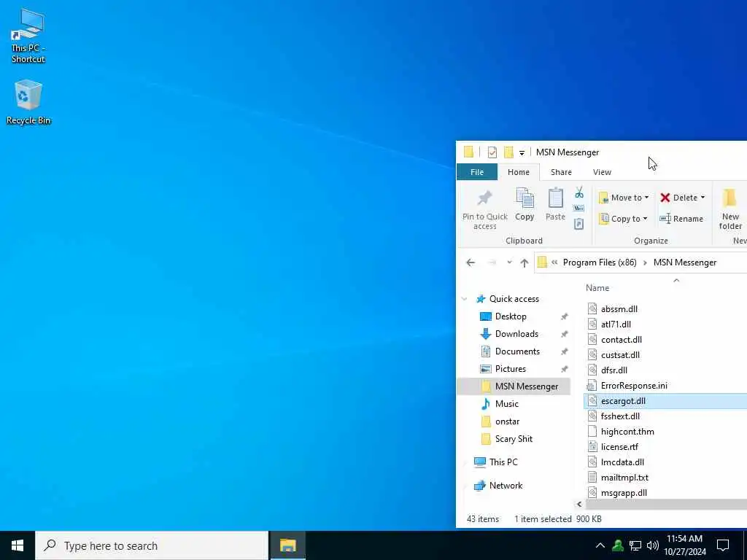747x560 pixels.
Task: Click the Properties checkmark in title bar
Action: pyautogui.click(x=492, y=152)
